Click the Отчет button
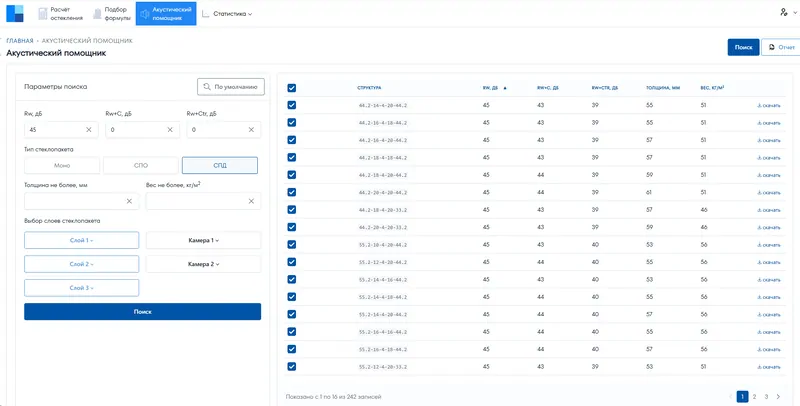 777,47
